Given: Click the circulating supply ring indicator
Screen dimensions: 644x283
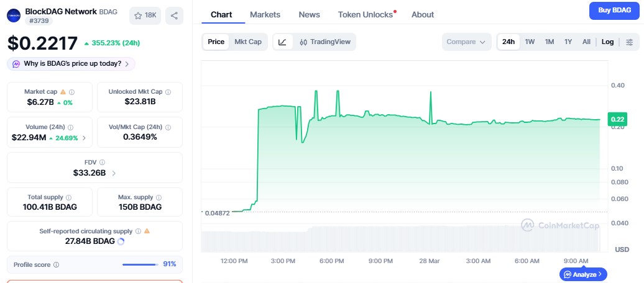Looking at the screenshot, I should (x=121, y=241).
